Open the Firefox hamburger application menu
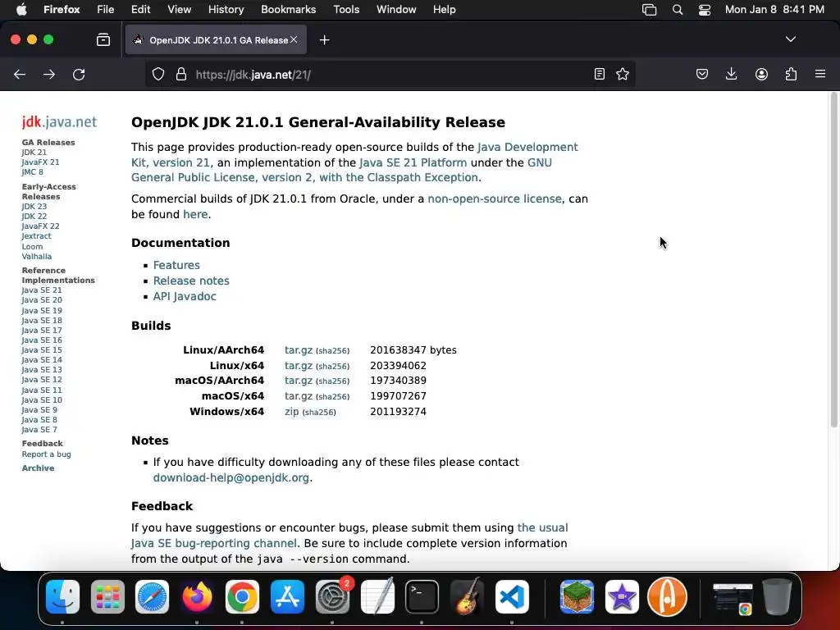The width and height of the screenshot is (840, 630). 820,74
